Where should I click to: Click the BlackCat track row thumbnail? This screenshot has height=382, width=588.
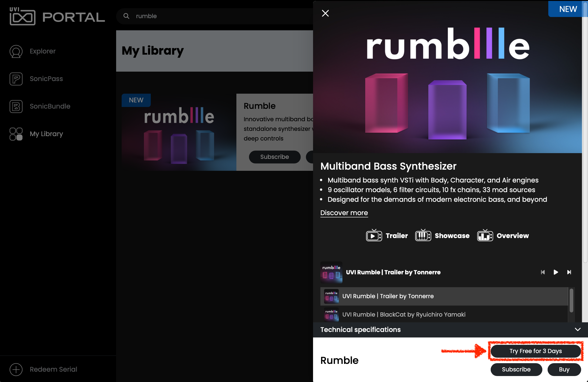coord(331,314)
